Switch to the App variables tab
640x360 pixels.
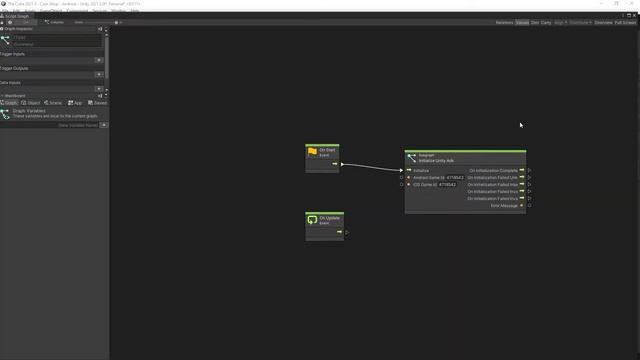pyautogui.click(x=75, y=103)
